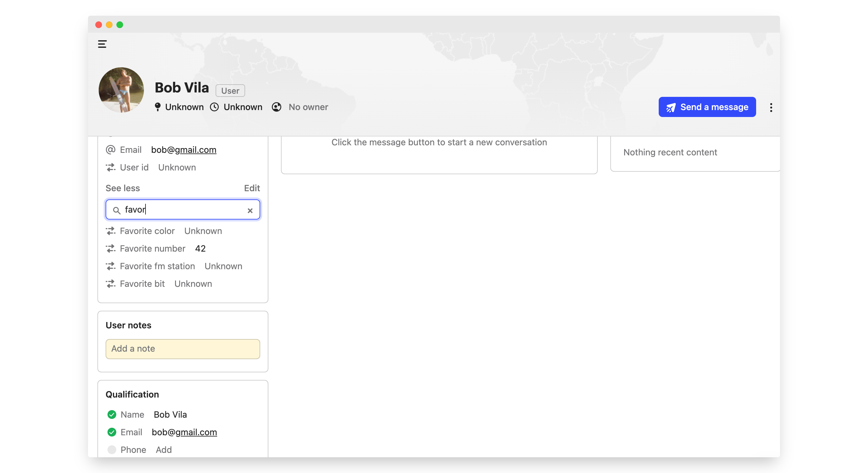The width and height of the screenshot is (868, 473).
Task: Click Edit next to See less
Action: point(252,188)
